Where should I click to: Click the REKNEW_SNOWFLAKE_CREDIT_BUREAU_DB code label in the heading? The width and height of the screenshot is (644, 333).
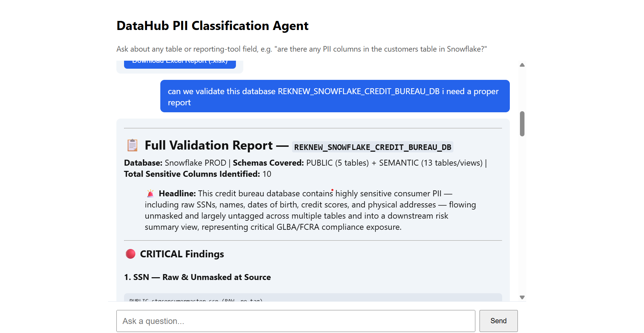[x=373, y=147]
